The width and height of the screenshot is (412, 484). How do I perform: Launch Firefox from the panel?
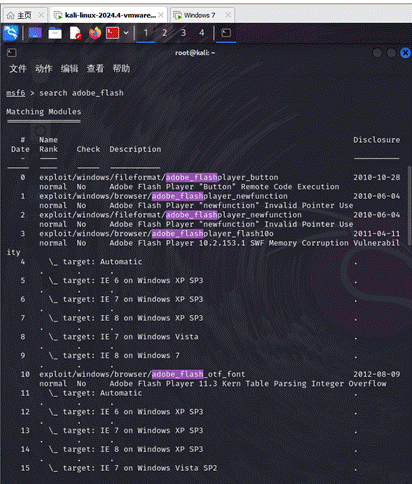click(95, 33)
